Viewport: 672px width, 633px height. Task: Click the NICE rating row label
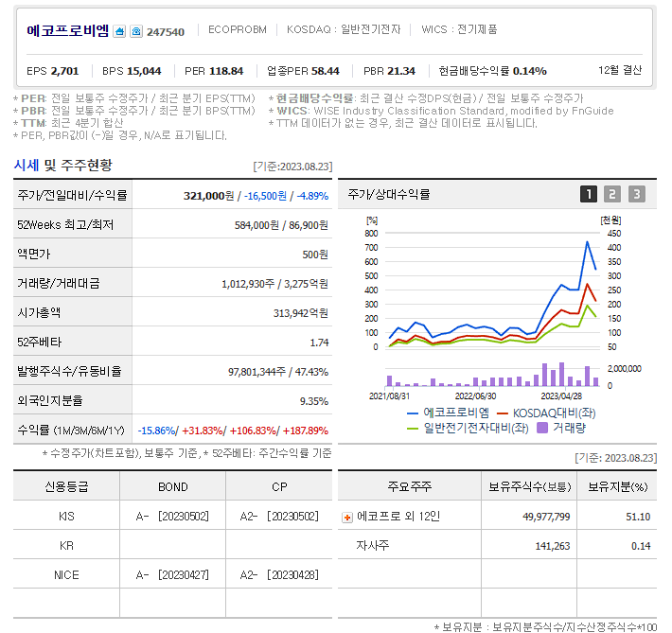click(x=66, y=574)
